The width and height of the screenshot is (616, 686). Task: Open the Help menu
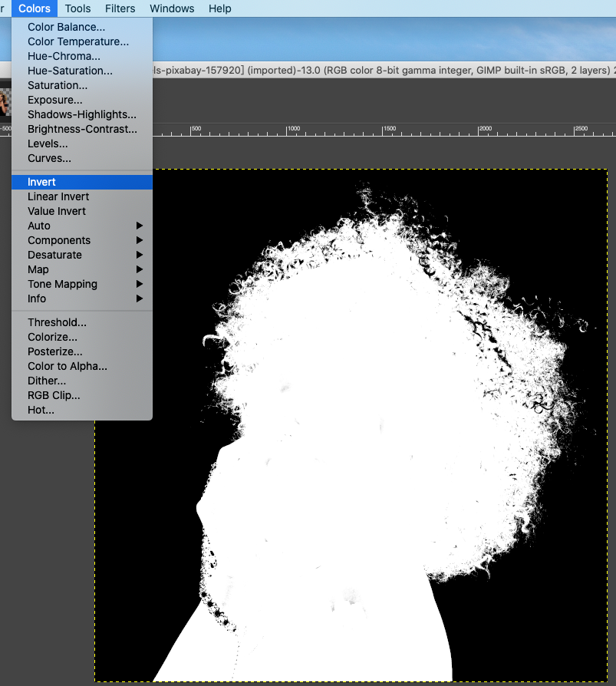point(219,8)
